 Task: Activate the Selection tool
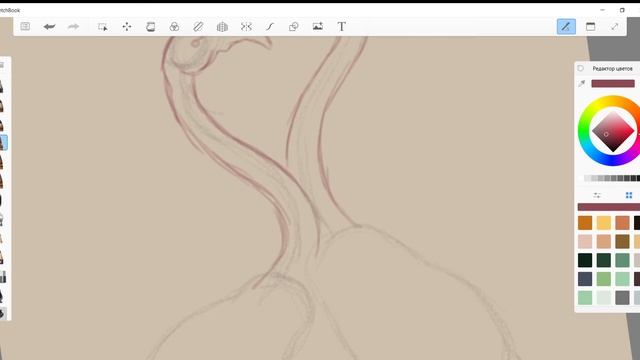click(102, 27)
